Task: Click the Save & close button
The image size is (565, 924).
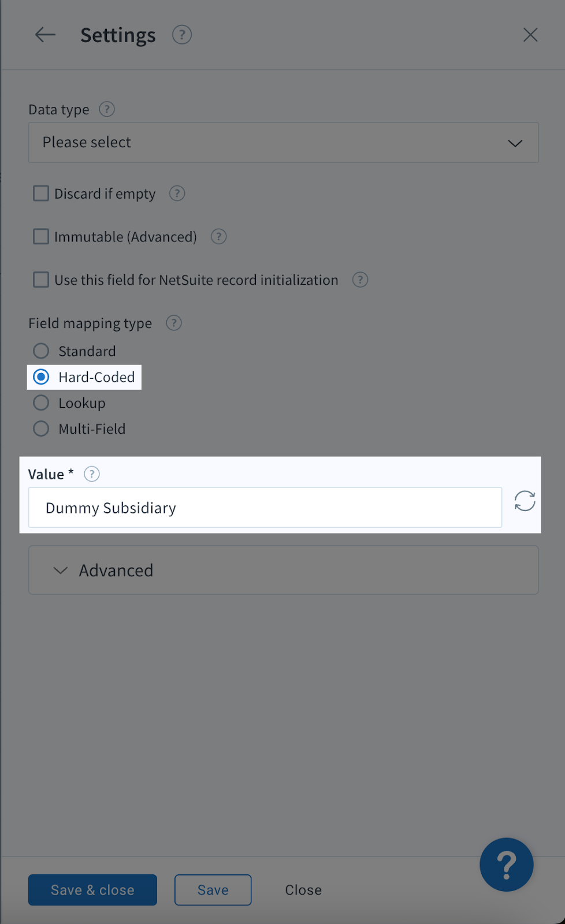Action: point(92,890)
